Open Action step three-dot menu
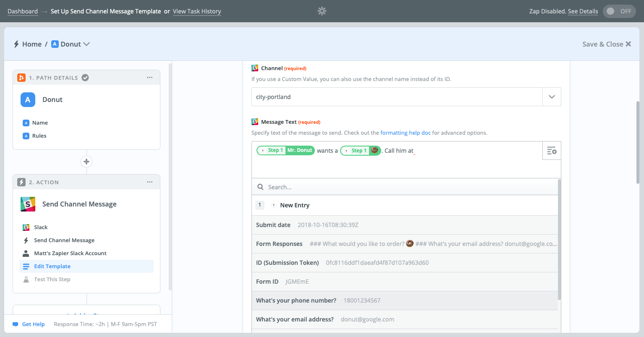This screenshot has width=644, height=337. point(149,182)
